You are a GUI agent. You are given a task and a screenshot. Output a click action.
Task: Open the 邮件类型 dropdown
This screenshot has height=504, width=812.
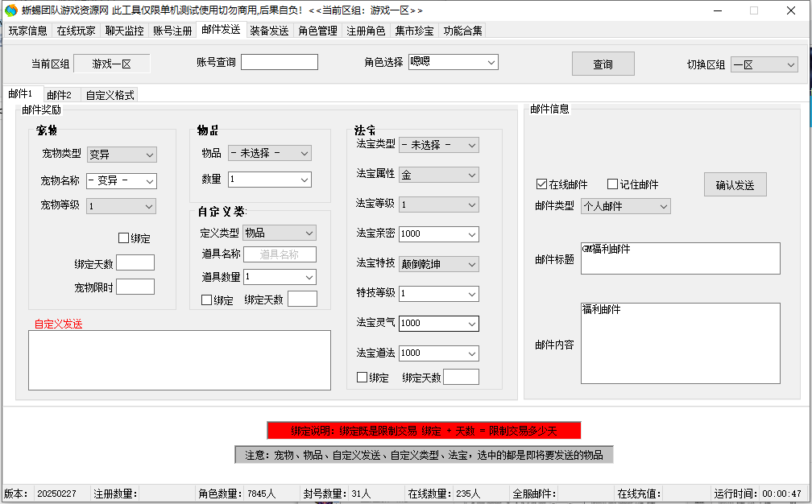[625, 206]
